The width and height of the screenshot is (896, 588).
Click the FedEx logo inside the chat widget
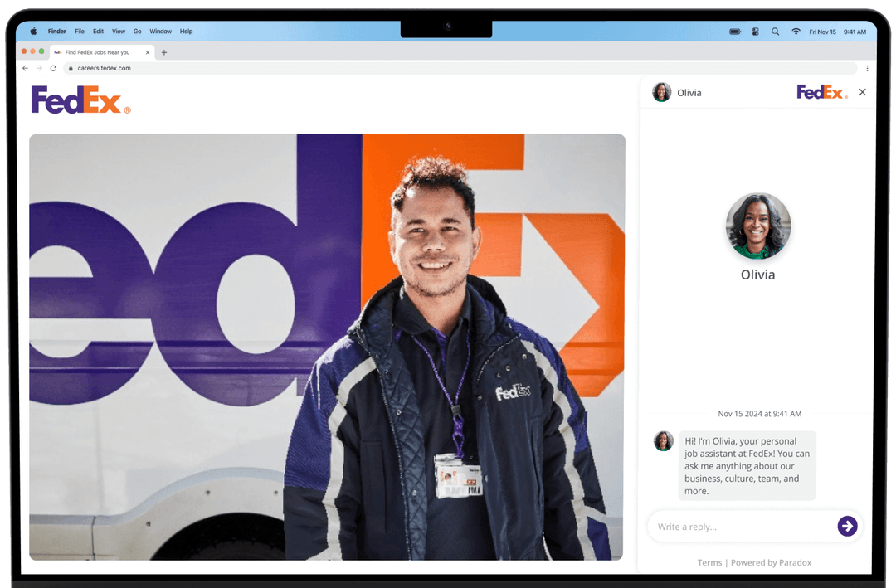point(821,92)
